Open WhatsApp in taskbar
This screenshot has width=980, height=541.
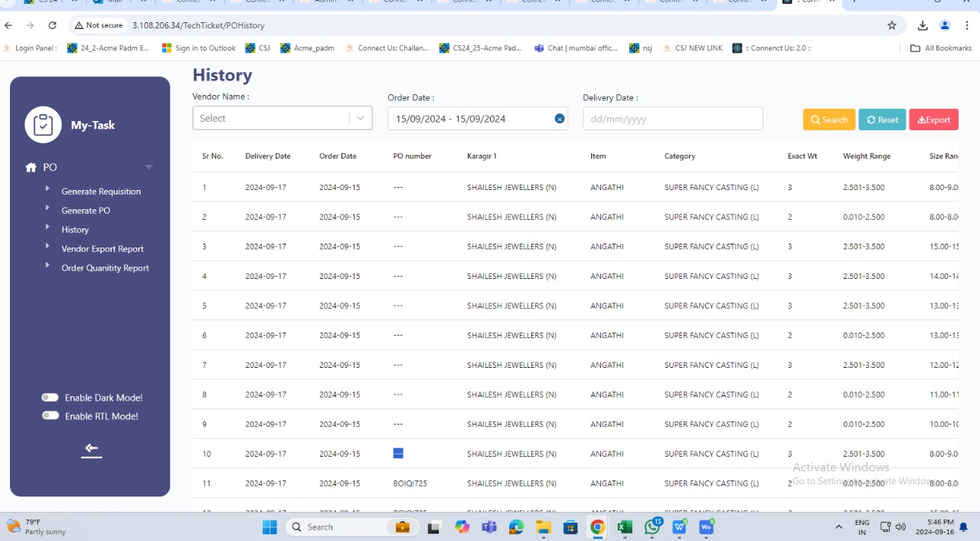(x=652, y=527)
